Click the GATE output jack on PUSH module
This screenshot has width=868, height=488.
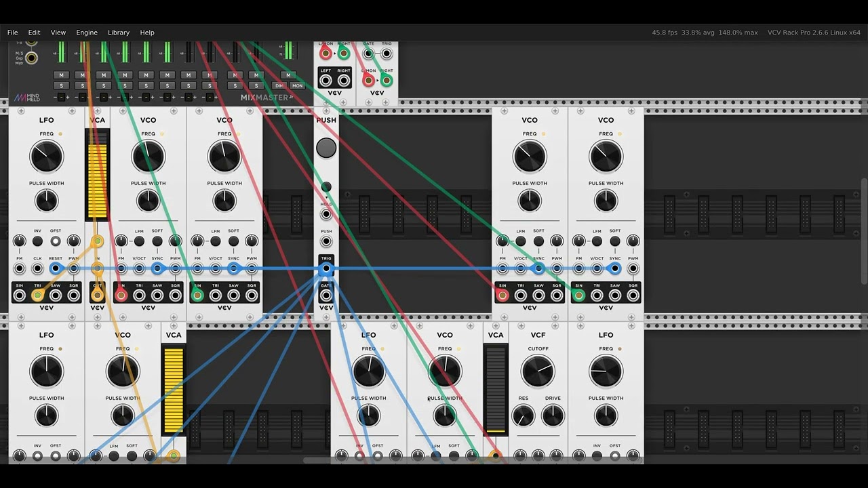pos(326,296)
